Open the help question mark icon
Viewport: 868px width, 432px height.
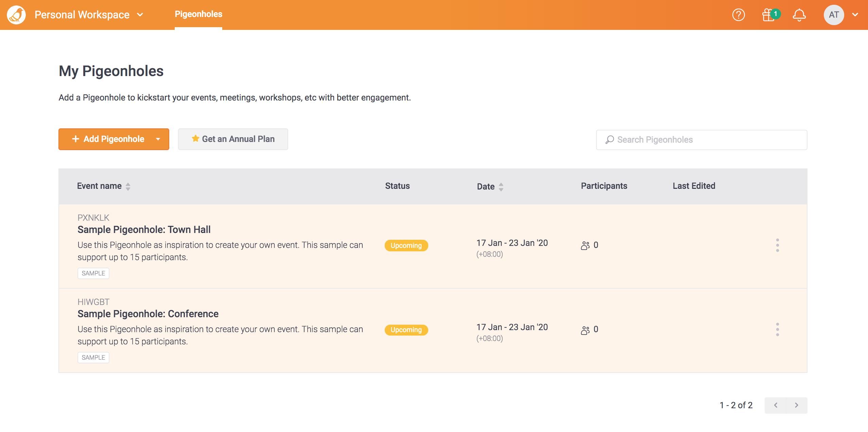click(x=739, y=15)
